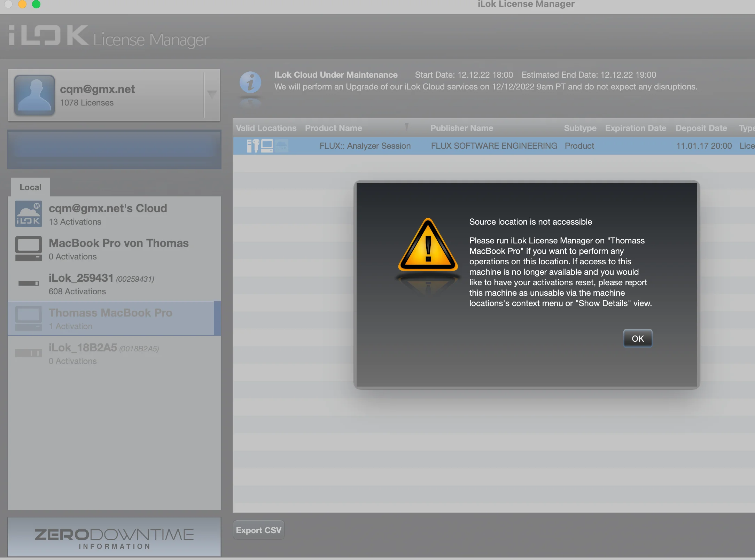Click OK in the warning dialog

click(638, 339)
